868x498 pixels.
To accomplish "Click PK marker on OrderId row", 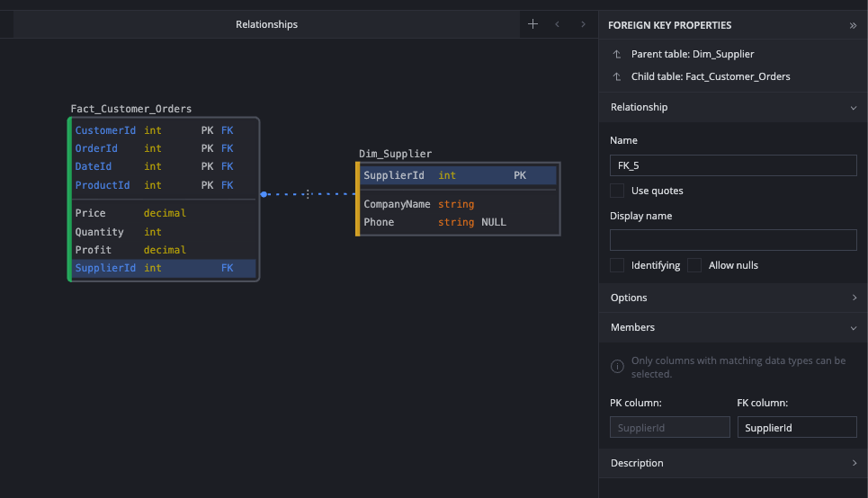I will [x=207, y=148].
